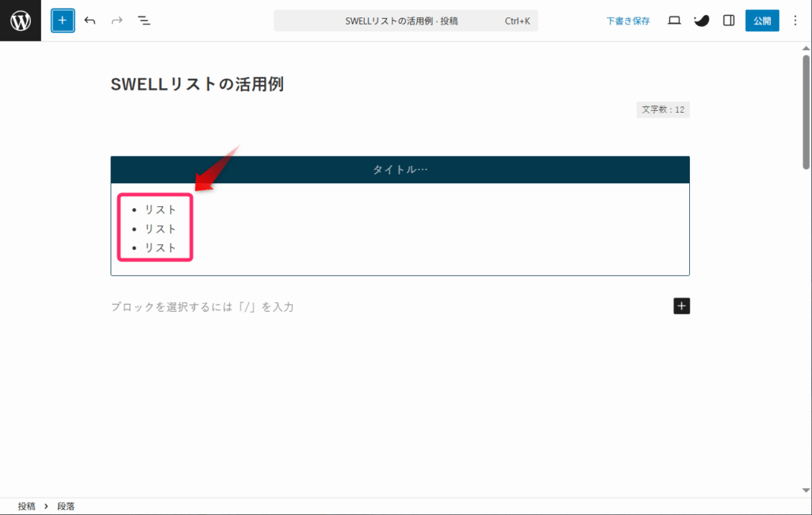Redo the reverted edit
This screenshot has width=812, height=515.
tap(117, 21)
